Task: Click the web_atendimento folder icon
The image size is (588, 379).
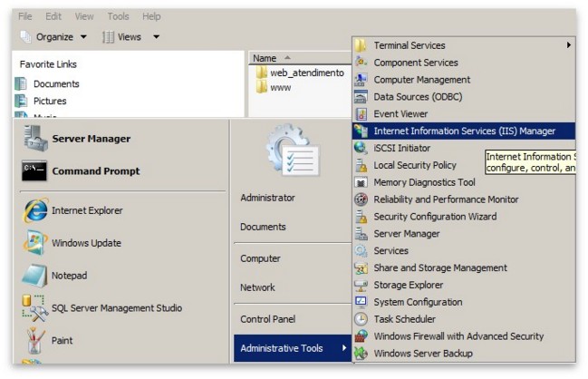Action: pyautogui.click(x=261, y=72)
